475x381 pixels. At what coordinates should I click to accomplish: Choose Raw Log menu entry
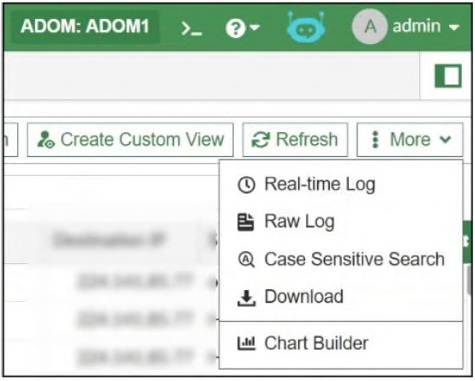[341, 222]
